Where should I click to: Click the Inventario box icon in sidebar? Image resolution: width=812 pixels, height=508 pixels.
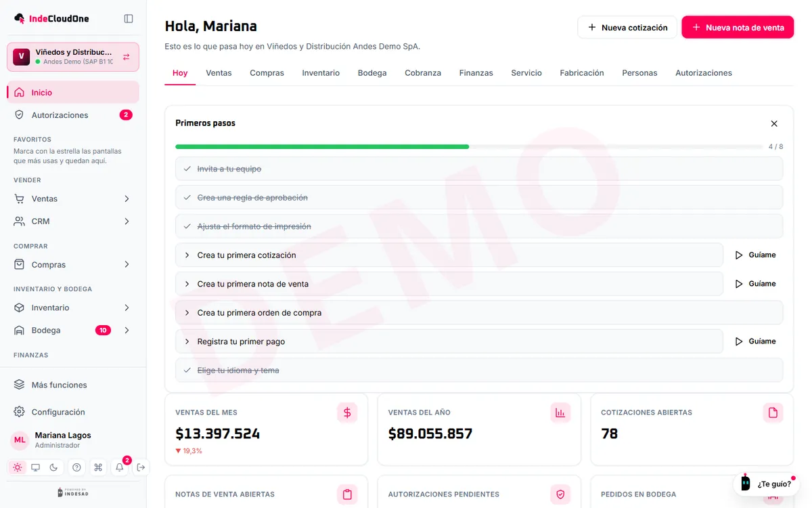pos(19,308)
